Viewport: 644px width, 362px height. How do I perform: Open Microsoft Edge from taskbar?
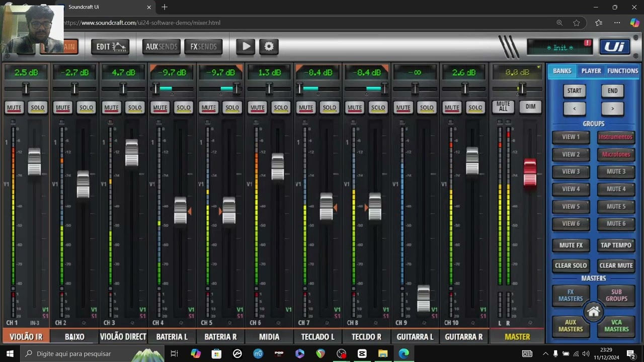coord(404,353)
